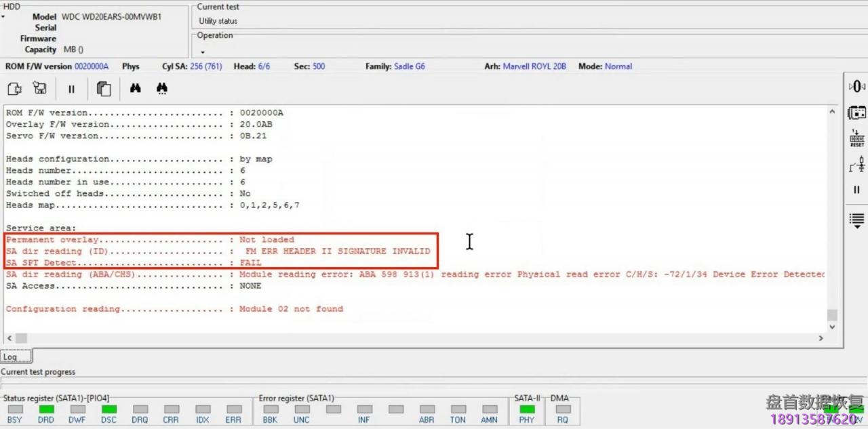The image size is (868, 429).
Task: Click the ROM F/W version 0020000A value
Action: click(92, 66)
